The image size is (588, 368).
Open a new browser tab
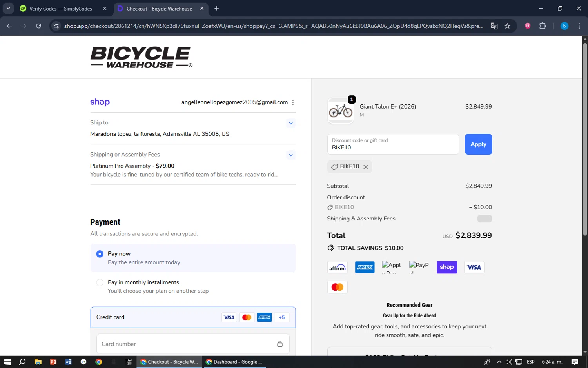point(216,8)
